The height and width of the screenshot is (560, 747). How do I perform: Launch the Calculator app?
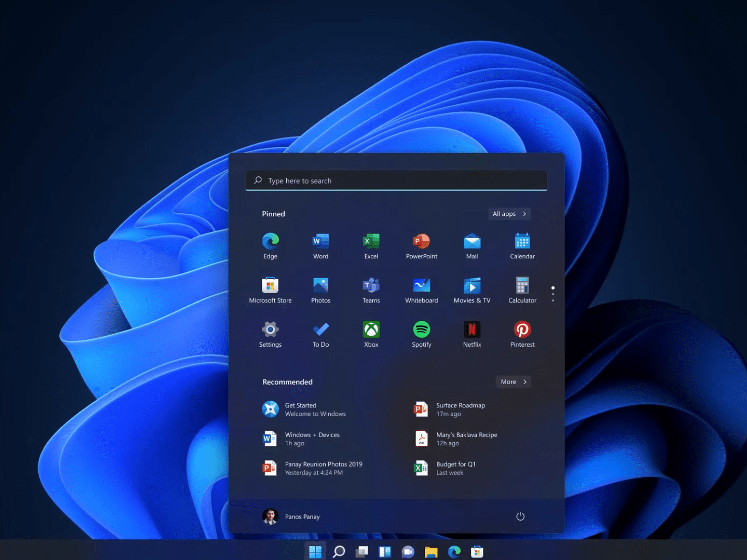(522, 290)
